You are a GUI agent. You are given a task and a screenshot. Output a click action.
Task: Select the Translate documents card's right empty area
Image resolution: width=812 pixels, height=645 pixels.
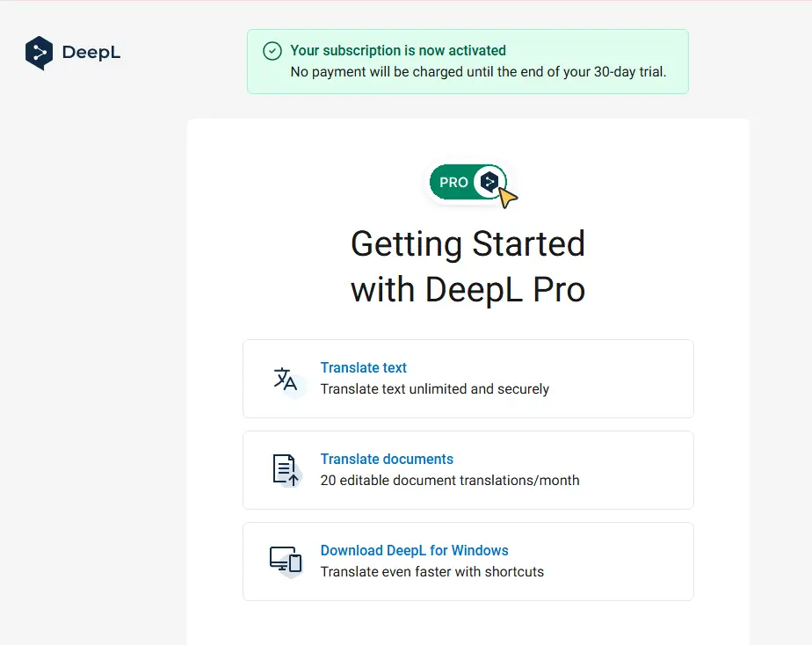636,470
